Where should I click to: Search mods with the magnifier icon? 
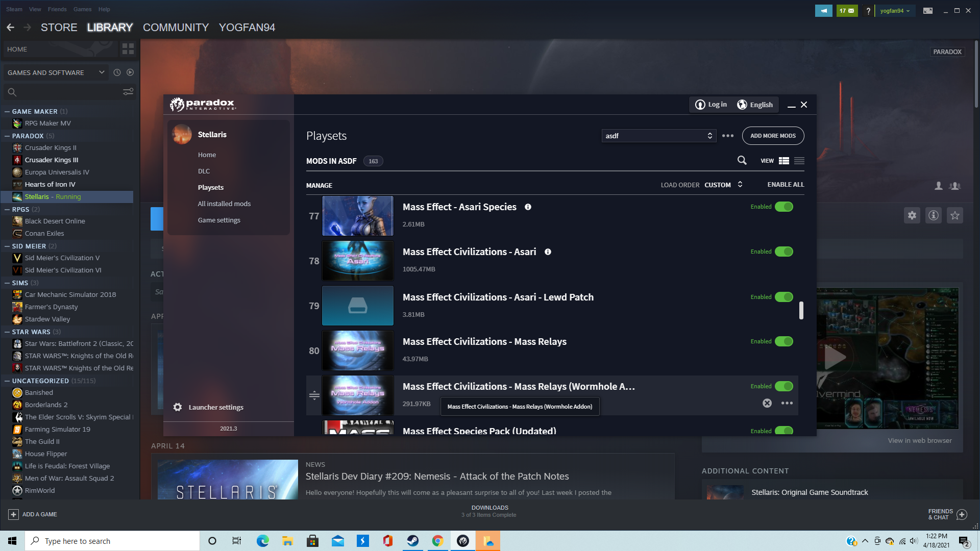742,161
